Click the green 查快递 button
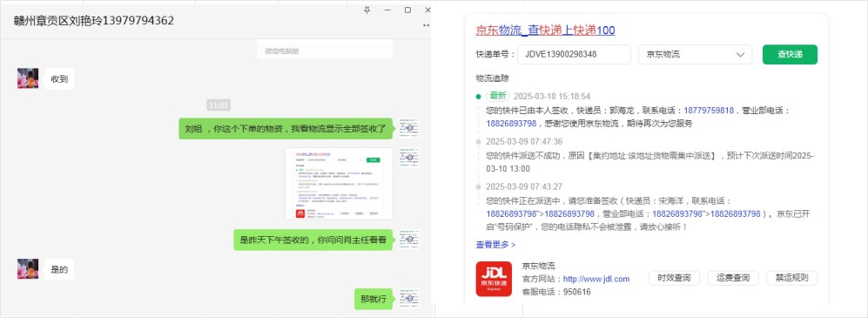The width and height of the screenshot is (868, 318). pos(790,54)
